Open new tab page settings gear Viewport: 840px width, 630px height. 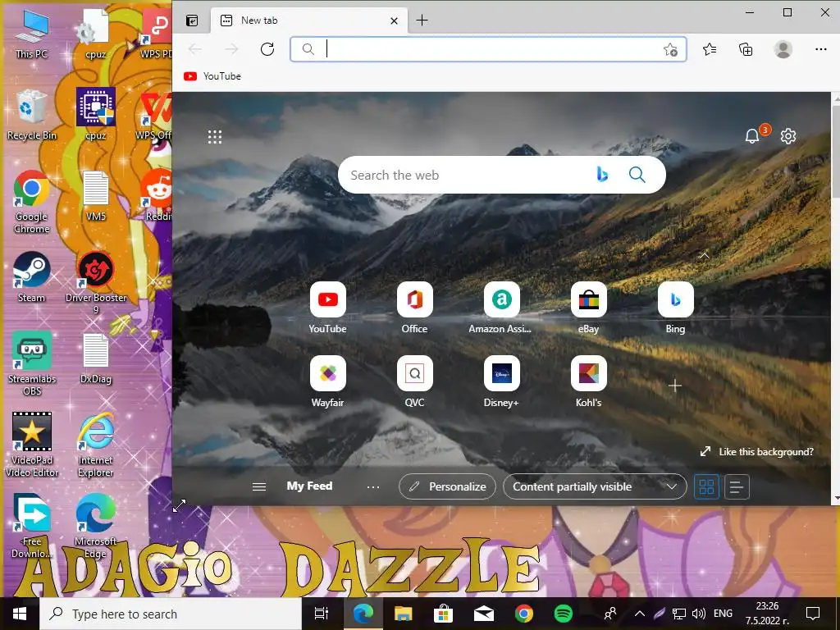(788, 136)
